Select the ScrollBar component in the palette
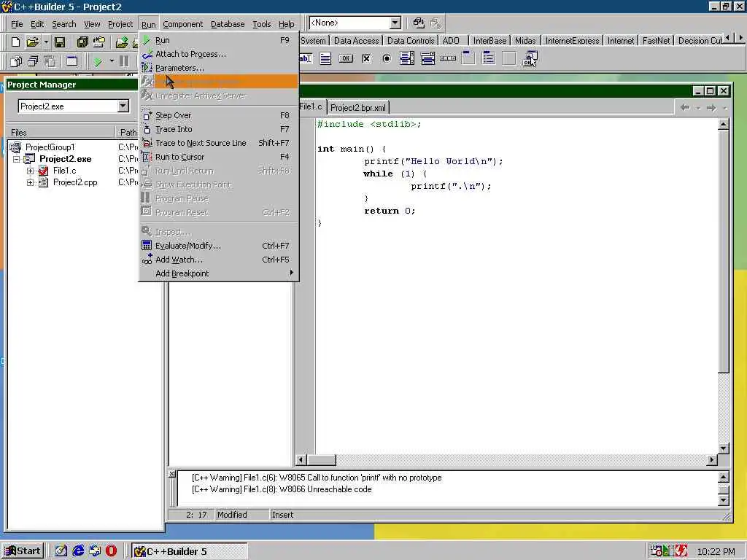Viewport: 747px width, 560px height. click(448, 58)
